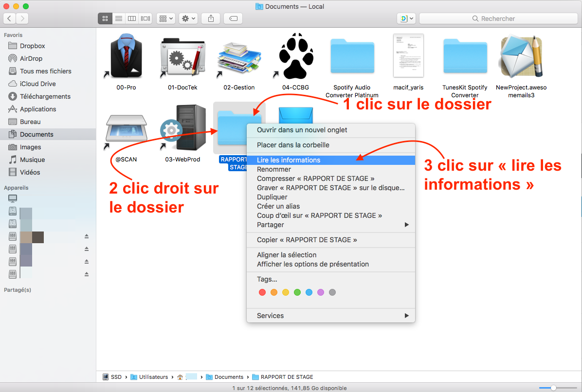Eject the first ejectable device in sidebar
582x392 pixels.
point(87,236)
